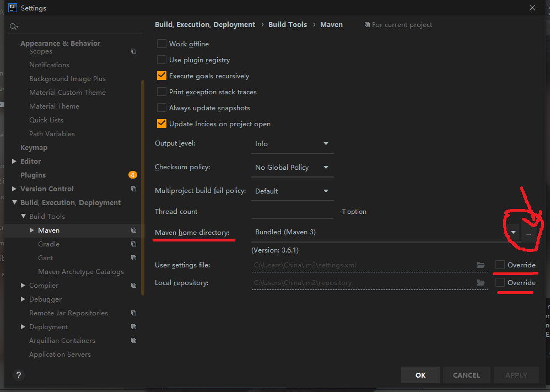Click the Plugins update badge showing 4
550x392 pixels.
pyautogui.click(x=133, y=175)
